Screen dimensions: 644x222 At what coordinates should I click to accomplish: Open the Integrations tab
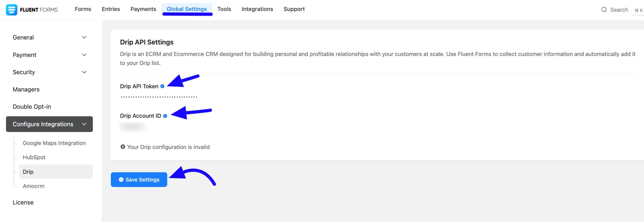click(x=257, y=9)
